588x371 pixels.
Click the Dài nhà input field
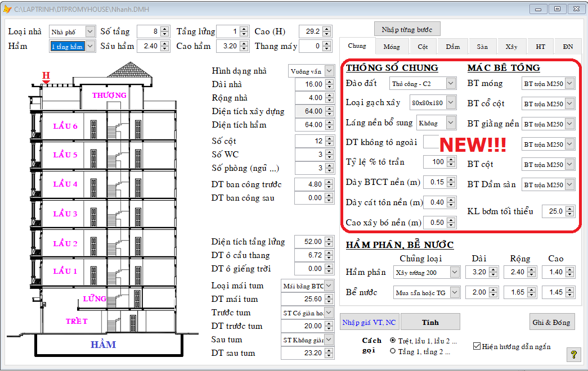(x=309, y=84)
